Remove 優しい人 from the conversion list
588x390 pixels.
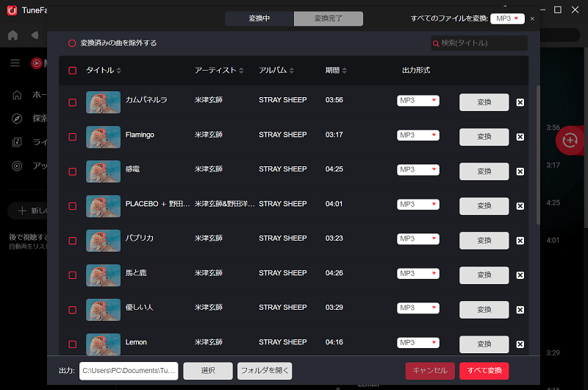point(520,310)
